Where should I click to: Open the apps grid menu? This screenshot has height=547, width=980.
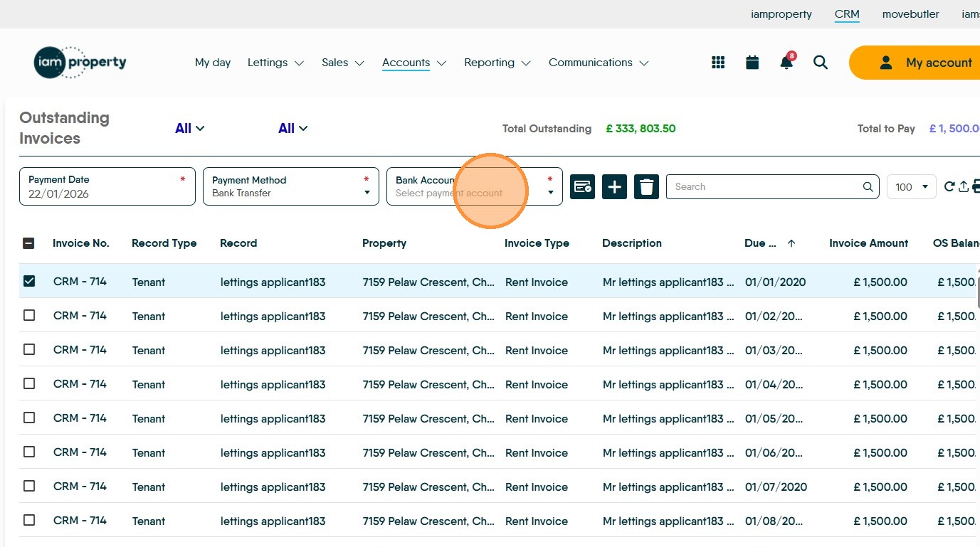tap(718, 63)
